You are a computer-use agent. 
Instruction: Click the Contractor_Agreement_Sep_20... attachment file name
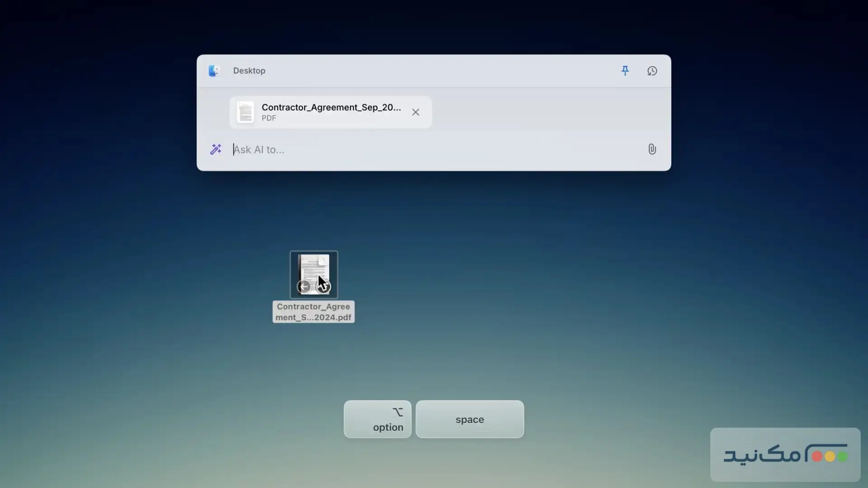[x=331, y=108]
